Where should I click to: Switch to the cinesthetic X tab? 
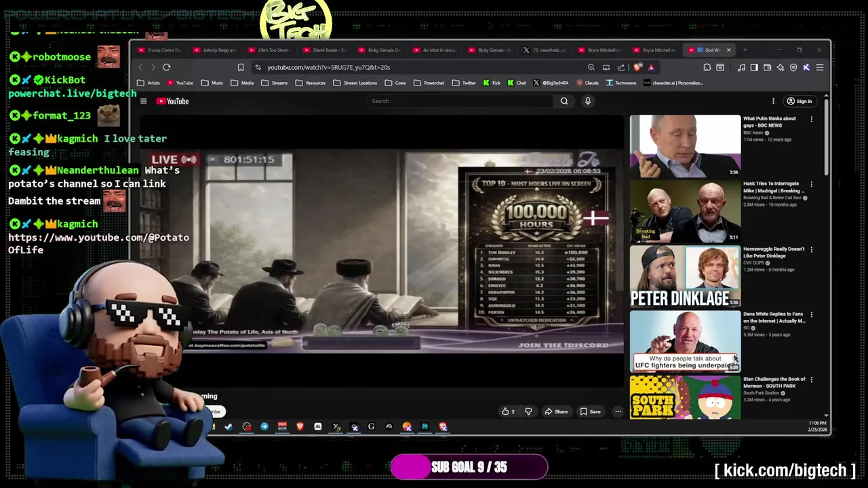545,50
